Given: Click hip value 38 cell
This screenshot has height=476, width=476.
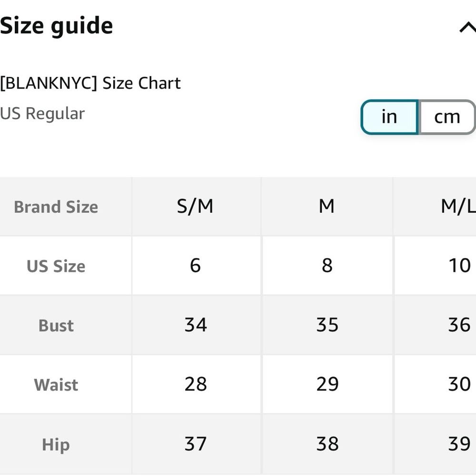Looking at the screenshot, I should (x=327, y=444).
